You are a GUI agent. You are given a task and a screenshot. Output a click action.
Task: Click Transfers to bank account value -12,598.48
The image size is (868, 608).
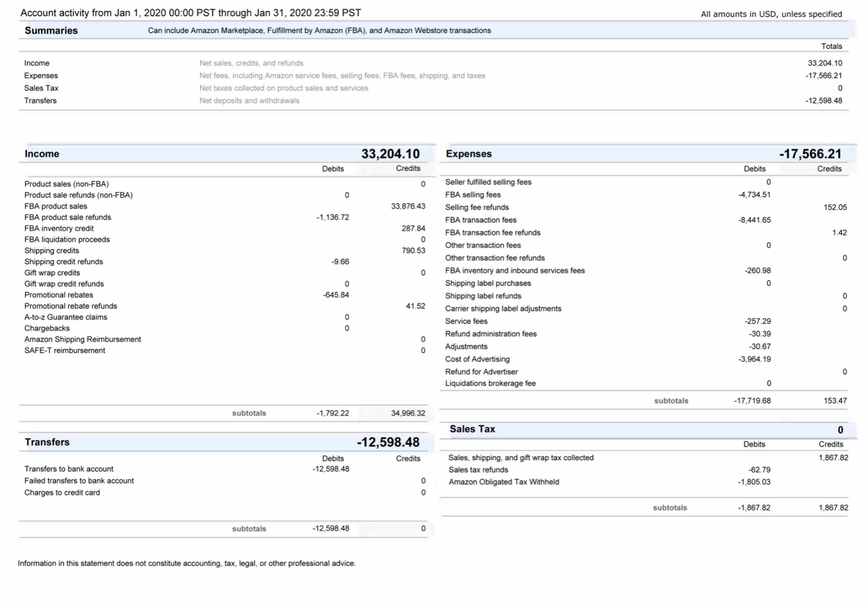point(331,469)
